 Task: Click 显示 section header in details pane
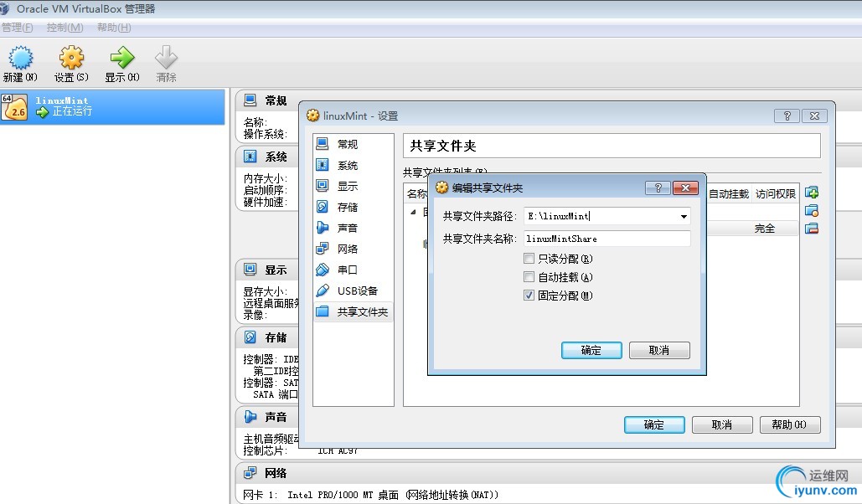(276, 270)
